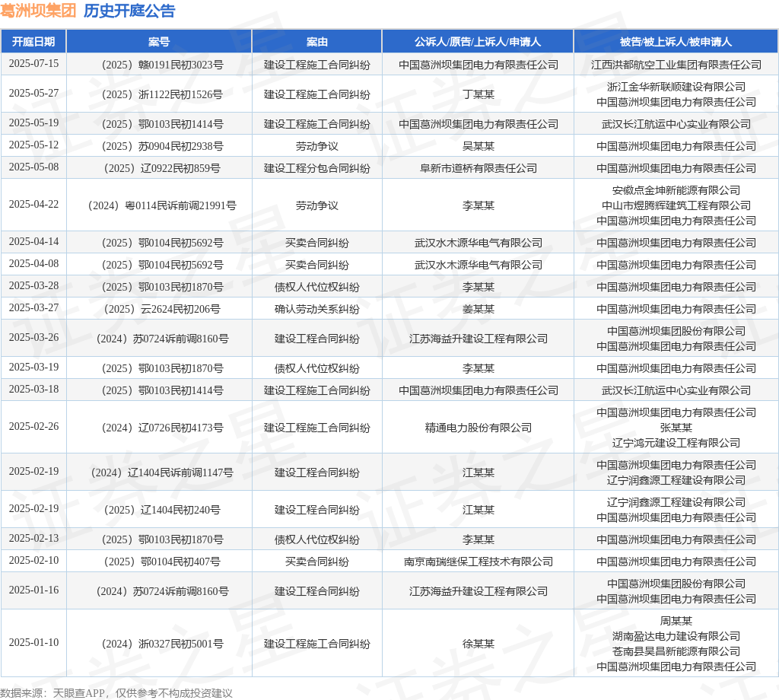Click the 葛洲坝集团 title text
Screen dimensions: 779x700
point(38,11)
